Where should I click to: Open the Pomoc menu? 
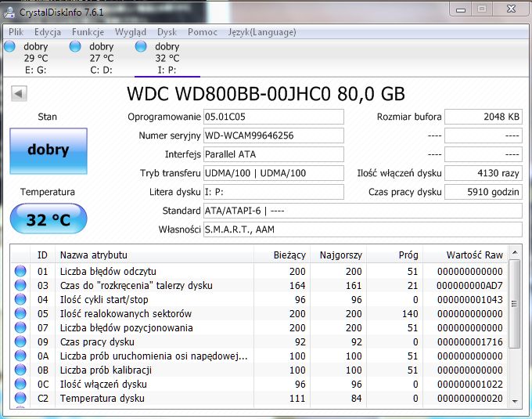pyautogui.click(x=203, y=32)
